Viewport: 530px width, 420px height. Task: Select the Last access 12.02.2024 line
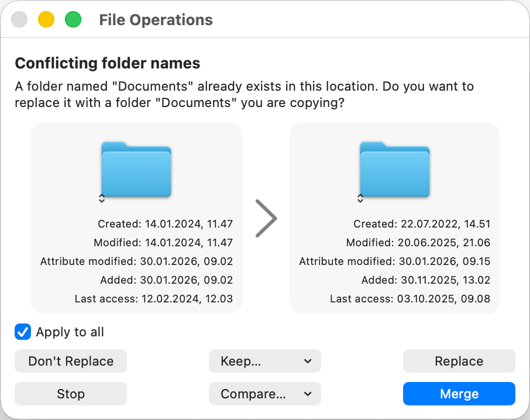153,299
